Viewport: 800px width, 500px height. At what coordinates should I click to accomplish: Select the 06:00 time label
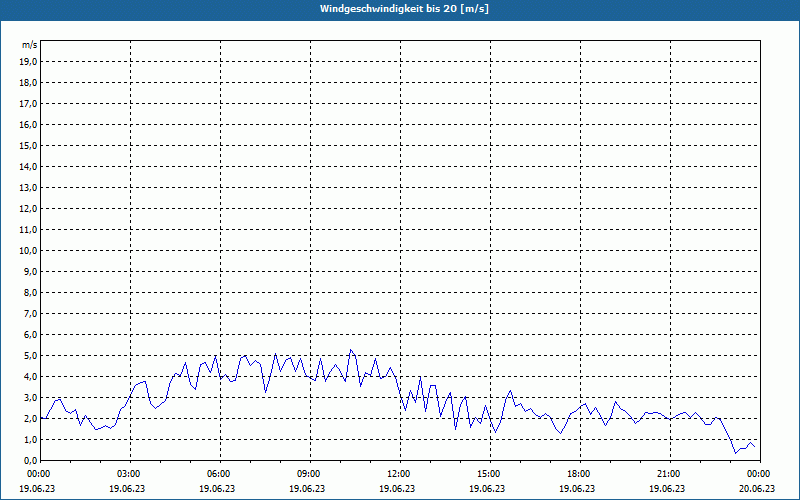point(220,474)
